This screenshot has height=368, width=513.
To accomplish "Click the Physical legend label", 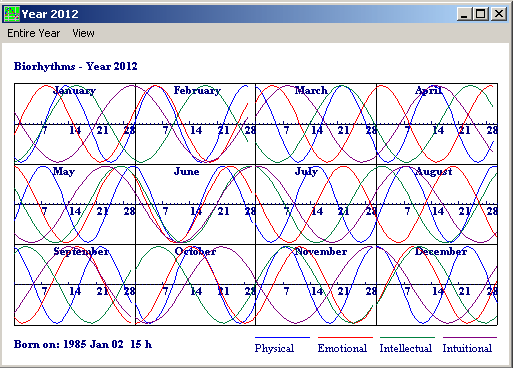I will pyautogui.click(x=274, y=348).
